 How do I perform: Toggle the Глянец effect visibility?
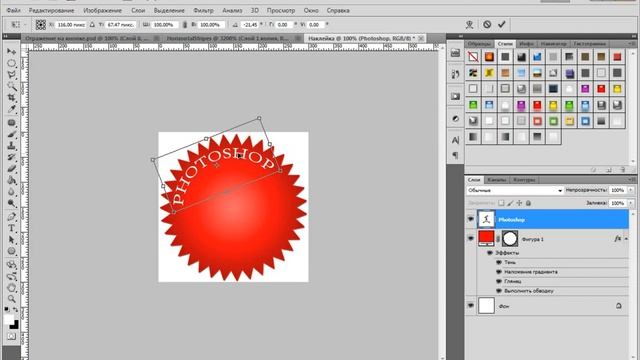[499, 281]
